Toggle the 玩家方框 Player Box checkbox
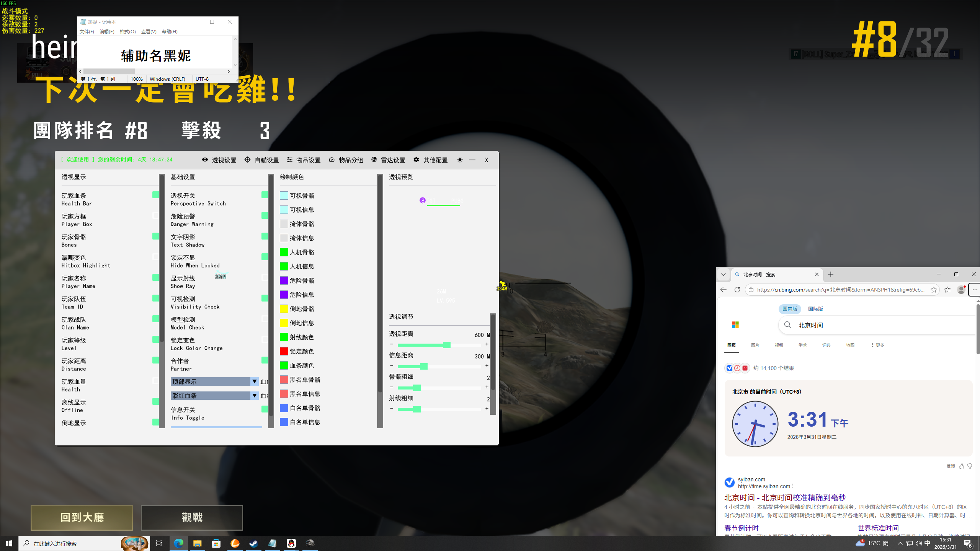Viewport: 980px width, 551px height. pos(155,216)
